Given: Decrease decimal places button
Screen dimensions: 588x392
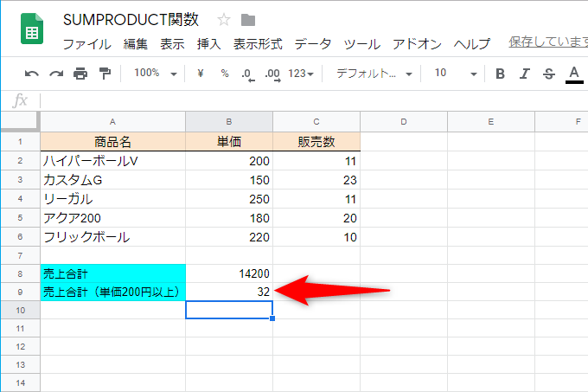Looking at the screenshot, I should click(248, 74).
